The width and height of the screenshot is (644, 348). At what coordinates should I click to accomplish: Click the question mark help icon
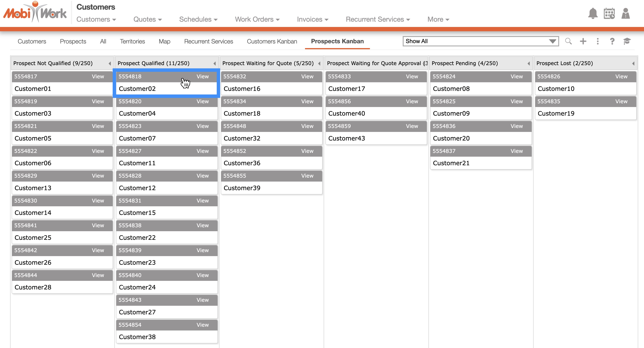(612, 41)
